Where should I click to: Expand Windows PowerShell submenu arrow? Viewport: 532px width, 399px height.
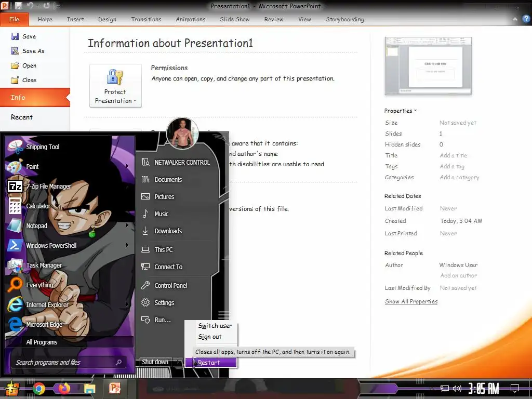click(x=127, y=245)
